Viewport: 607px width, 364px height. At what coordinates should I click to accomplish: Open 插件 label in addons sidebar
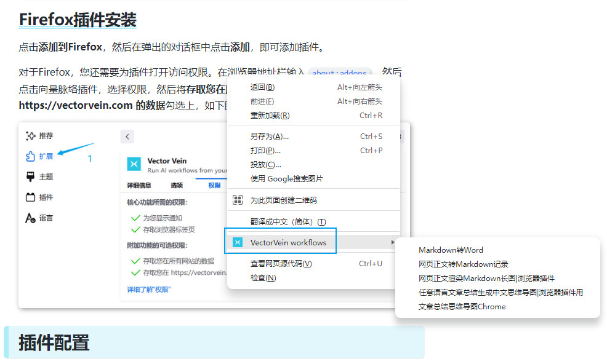click(46, 197)
